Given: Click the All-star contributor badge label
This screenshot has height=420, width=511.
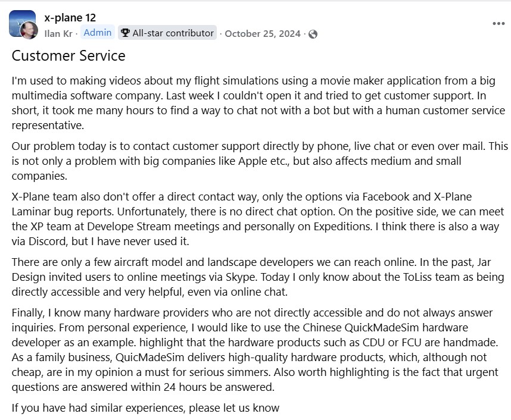Looking at the screenshot, I should click(173, 33).
